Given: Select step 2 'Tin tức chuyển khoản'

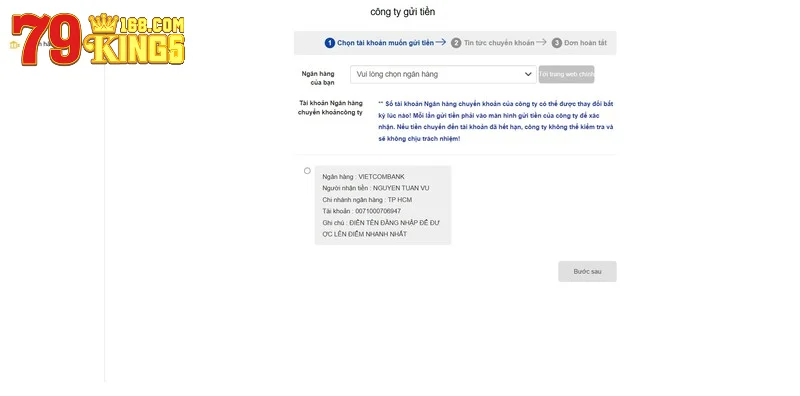Looking at the screenshot, I should coord(493,43).
